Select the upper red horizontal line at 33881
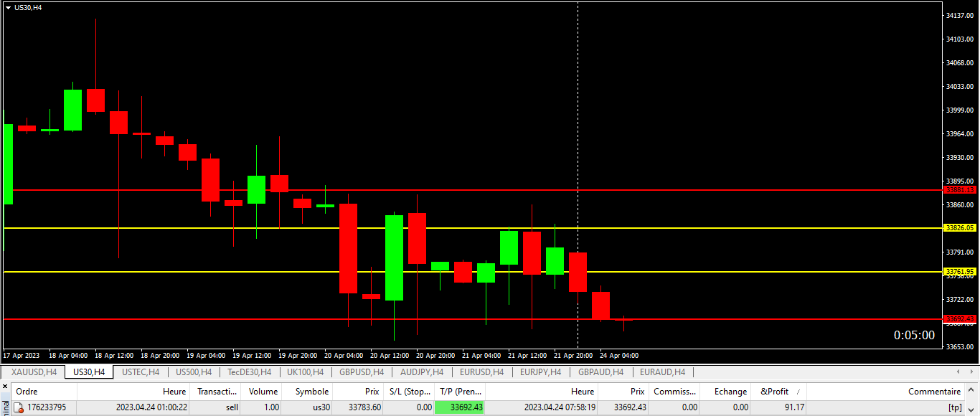This screenshot has width=980, height=416. pos(473,190)
